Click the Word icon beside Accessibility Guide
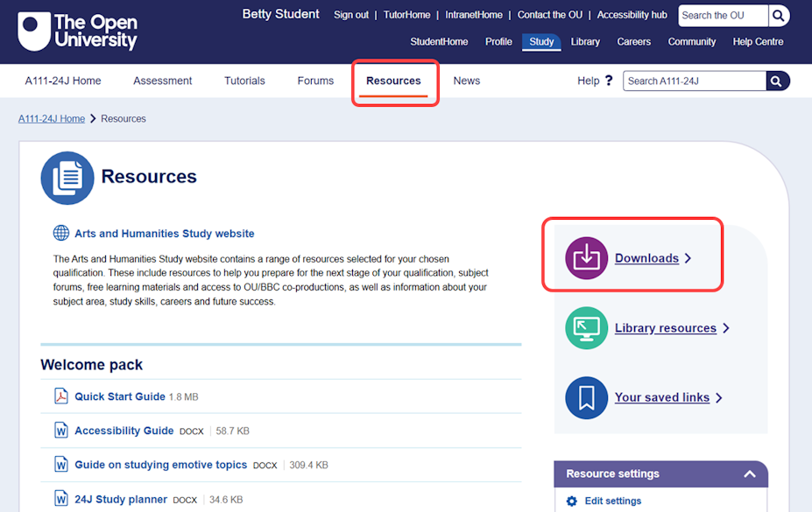This screenshot has width=812, height=512. [59, 431]
